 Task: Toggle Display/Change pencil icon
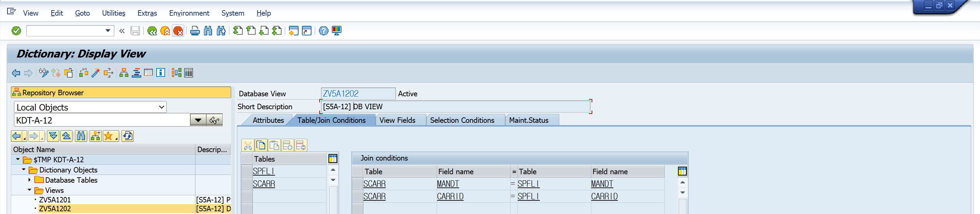coord(43,72)
